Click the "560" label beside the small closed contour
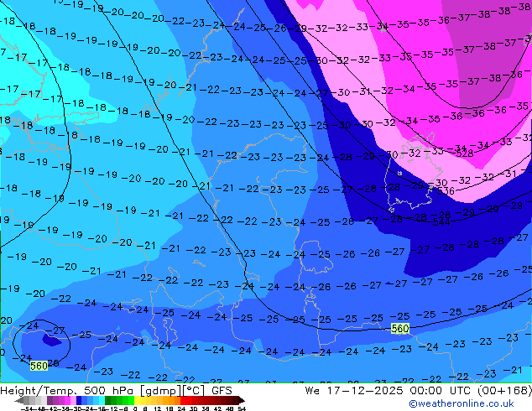 (x=39, y=366)
